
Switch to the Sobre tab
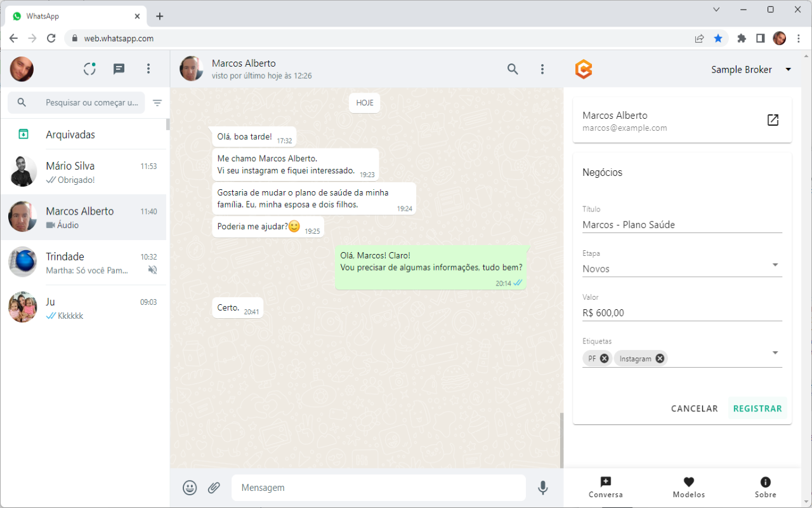pyautogui.click(x=766, y=487)
